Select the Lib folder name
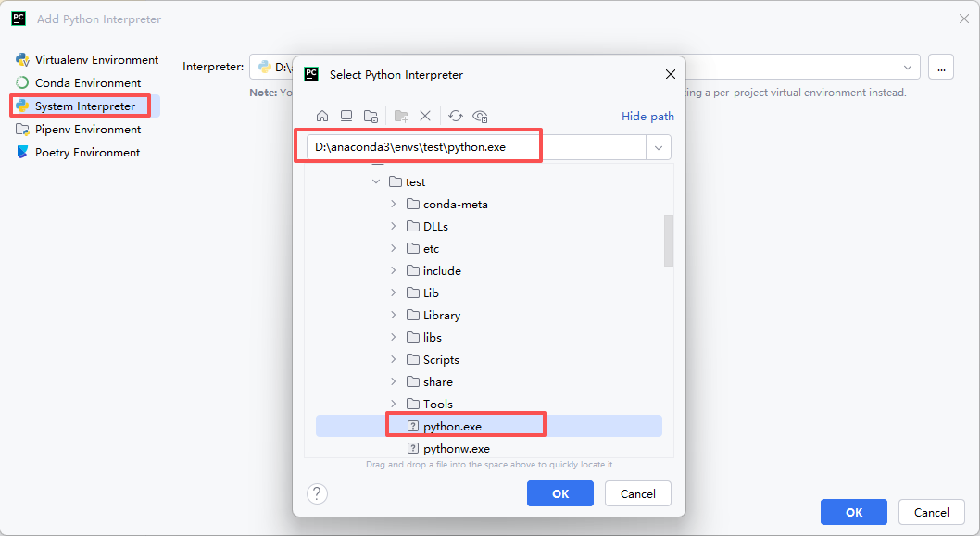Image resolution: width=980 pixels, height=536 pixels. tap(431, 293)
